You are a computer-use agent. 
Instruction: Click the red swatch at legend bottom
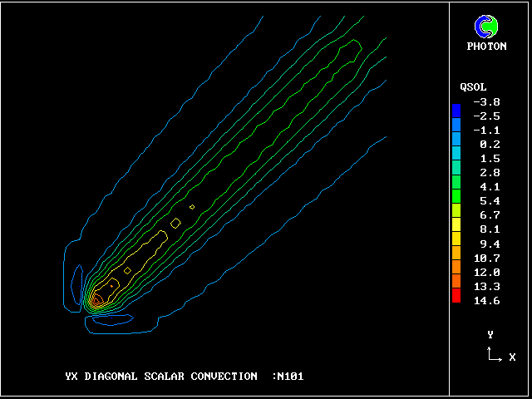tap(456, 298)
